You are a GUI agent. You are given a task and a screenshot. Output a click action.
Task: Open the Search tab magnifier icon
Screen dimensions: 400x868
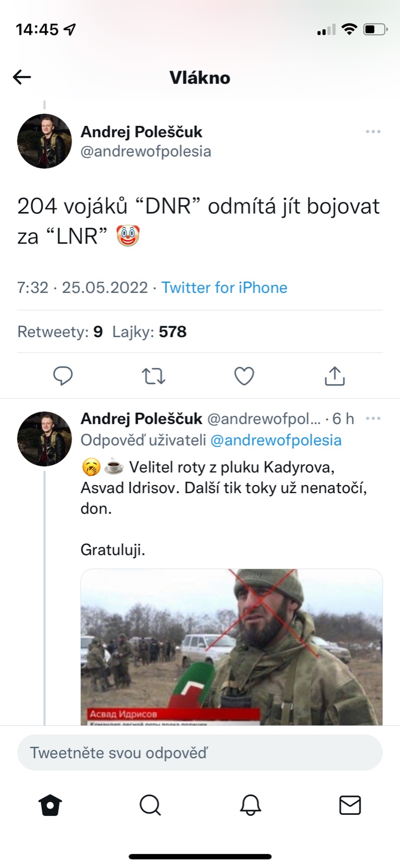pyautogui.click(x=150, y=805)
